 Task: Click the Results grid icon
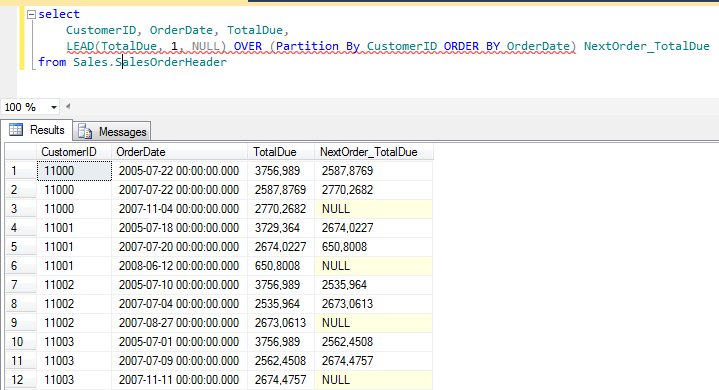click(16, 130)
